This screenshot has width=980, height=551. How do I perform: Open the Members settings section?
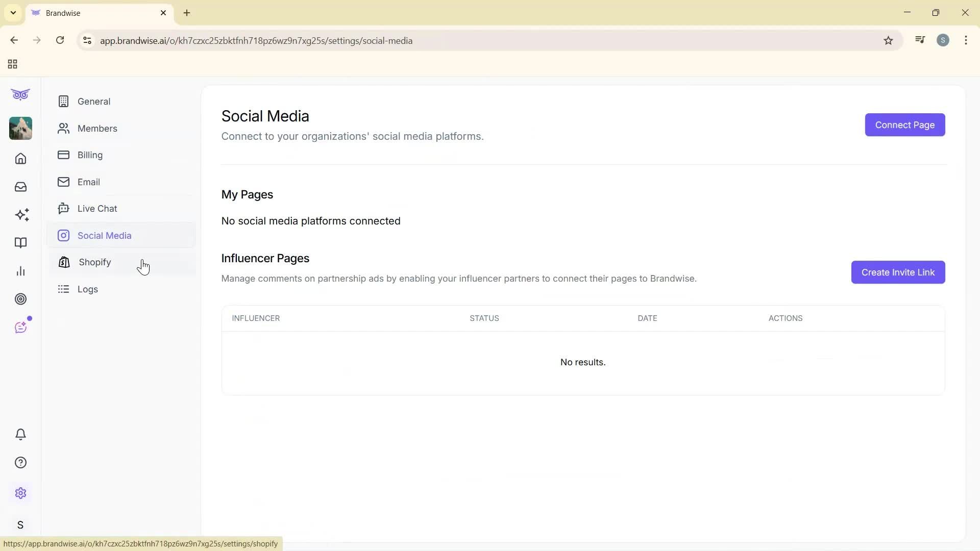[x=97, y=128]
